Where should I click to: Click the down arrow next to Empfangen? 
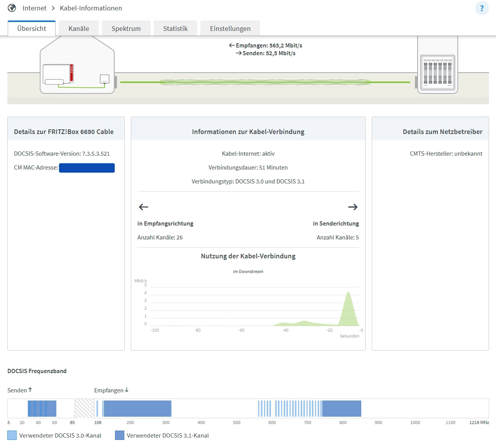[127, 390]
